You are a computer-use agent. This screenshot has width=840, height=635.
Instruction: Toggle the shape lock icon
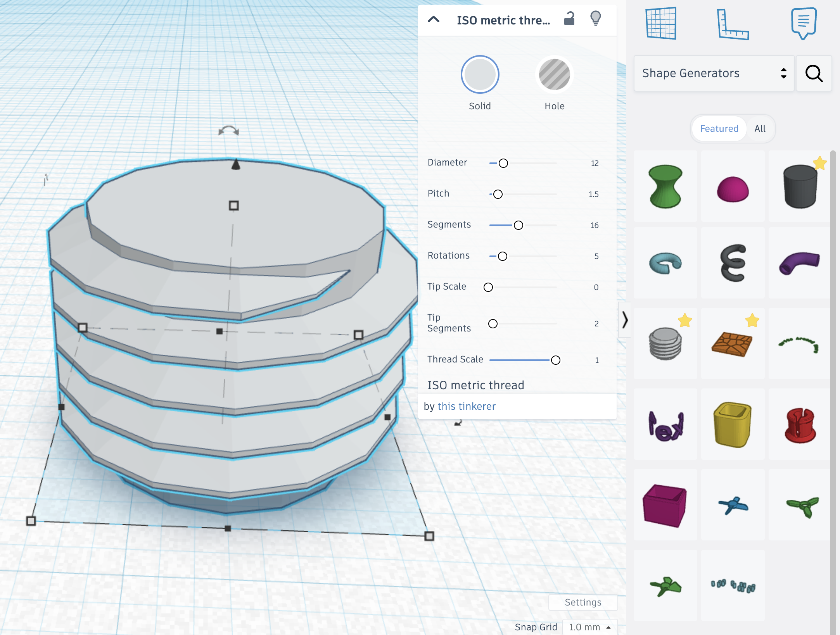[569, 19]
